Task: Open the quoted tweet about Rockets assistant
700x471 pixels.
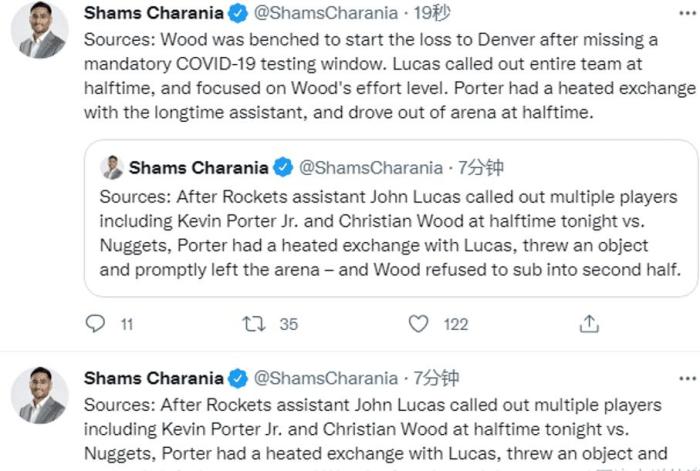Action: coord(390,245)
